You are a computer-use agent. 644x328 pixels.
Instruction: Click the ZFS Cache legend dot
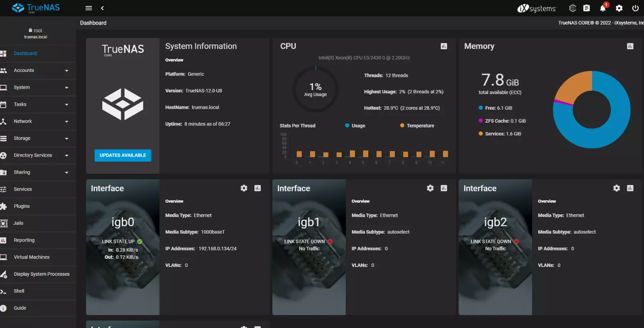pyautogui.click(x=481, y=121)
